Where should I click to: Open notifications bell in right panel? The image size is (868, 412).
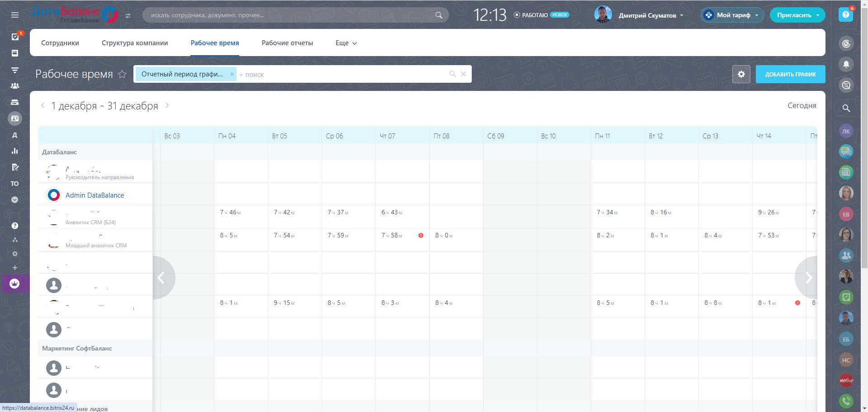pos(846,64)
